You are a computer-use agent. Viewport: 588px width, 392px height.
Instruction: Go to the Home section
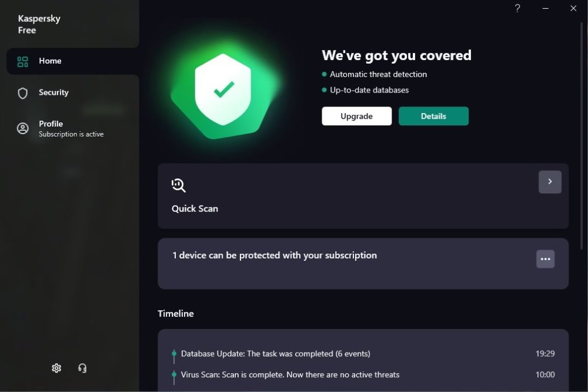click(x=50, y=61)
